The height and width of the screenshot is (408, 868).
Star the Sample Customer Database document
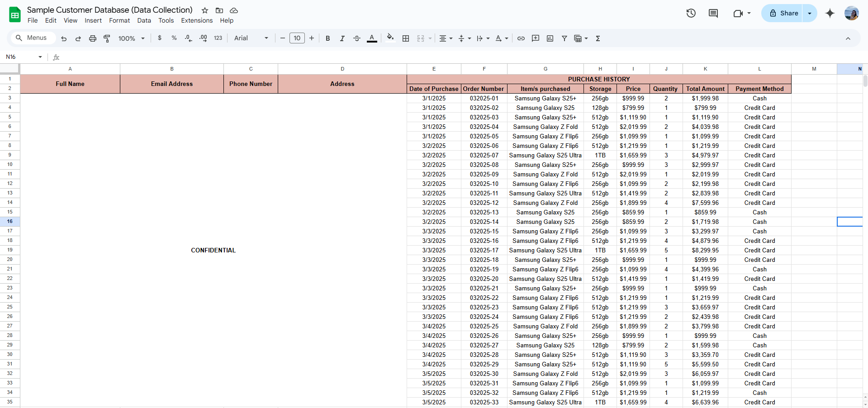click(205, 10)
